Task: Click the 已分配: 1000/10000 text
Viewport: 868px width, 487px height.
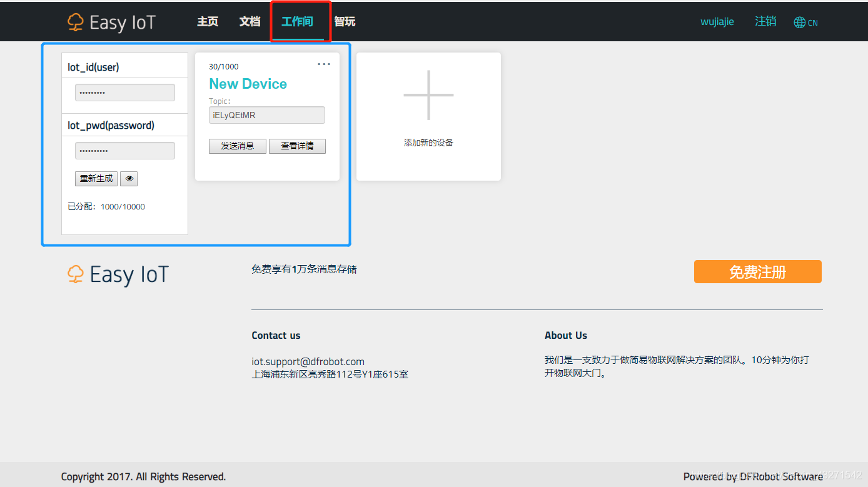Action: [x=106, y=207]
